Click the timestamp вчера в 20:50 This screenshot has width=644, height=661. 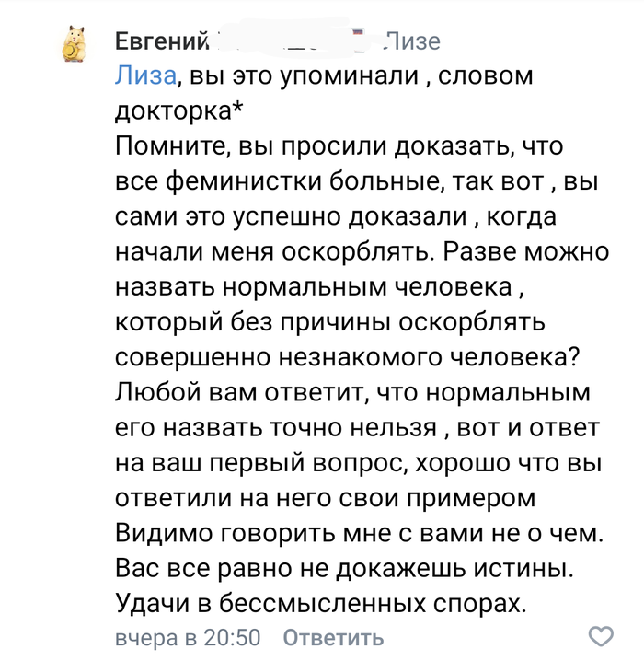(188, 637)
